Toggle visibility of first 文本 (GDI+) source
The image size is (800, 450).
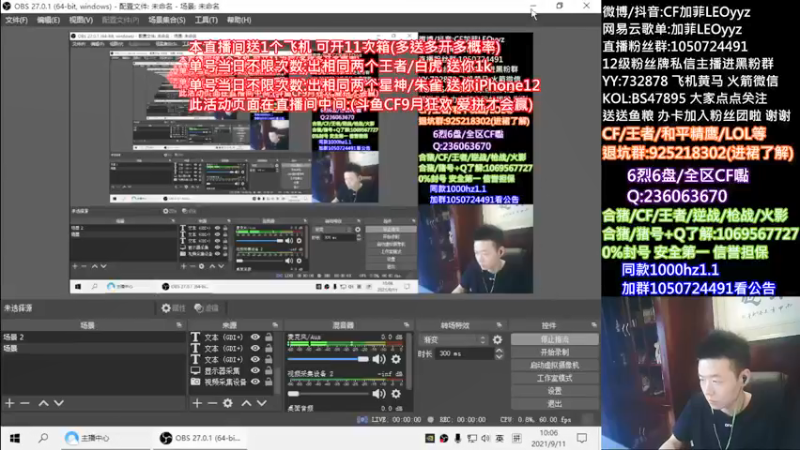tap(255, 337)
